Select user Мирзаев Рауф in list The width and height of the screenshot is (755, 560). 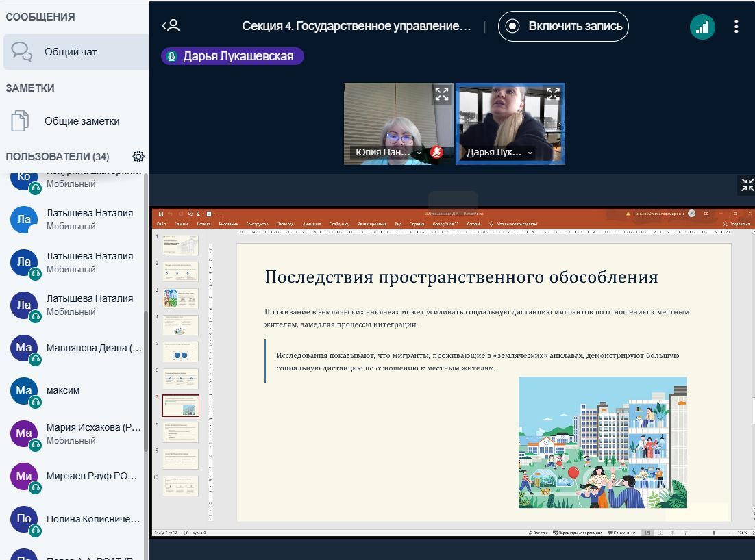(x=76, y=476)
